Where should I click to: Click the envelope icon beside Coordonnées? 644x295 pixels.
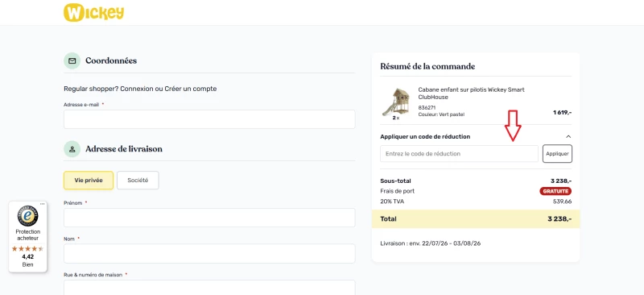pos(72,60)
